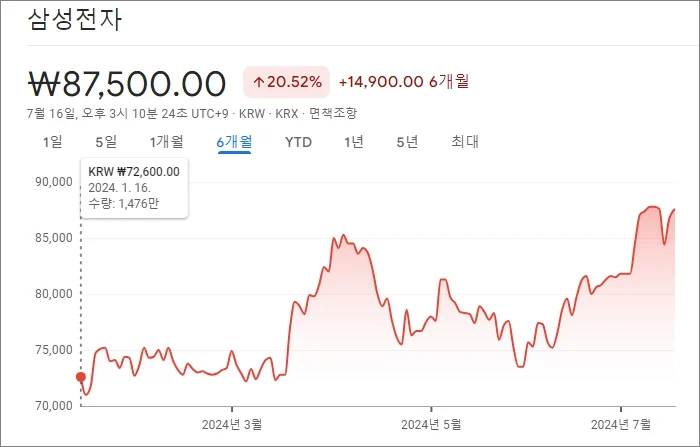Show the 1년 price range
The image size is (700, 447).
(354, 142)
